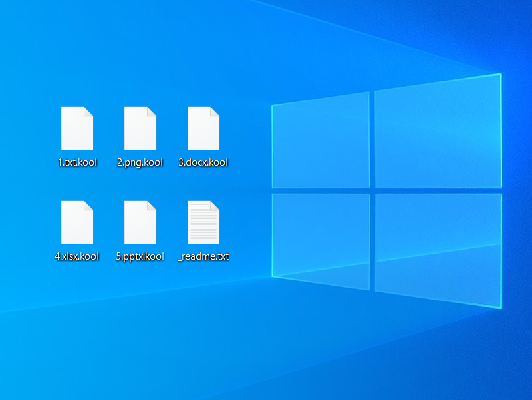Click the "4.xlsx.kool" filename label
This screenshot has width=532, height=400.
click(x=77, y=256)
